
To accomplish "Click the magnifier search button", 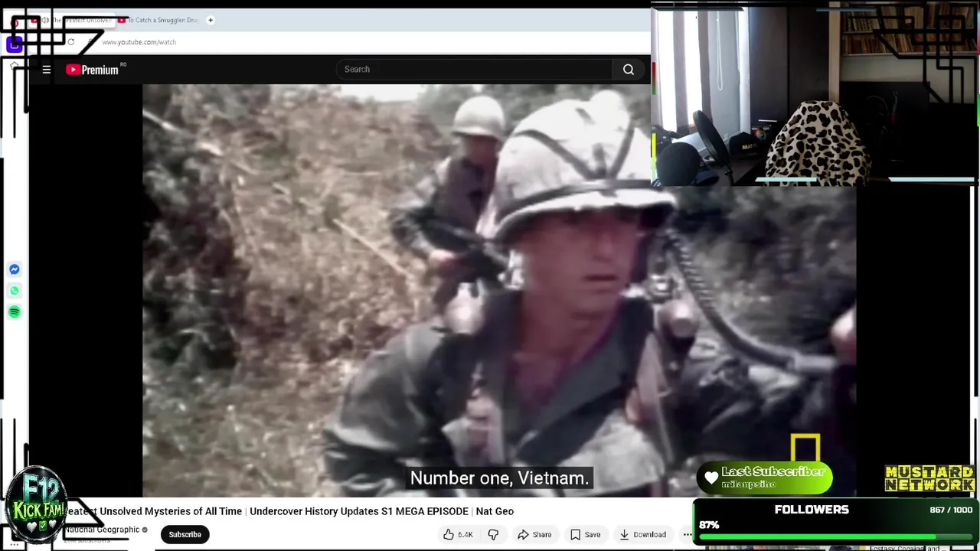I will click(628, 70).
